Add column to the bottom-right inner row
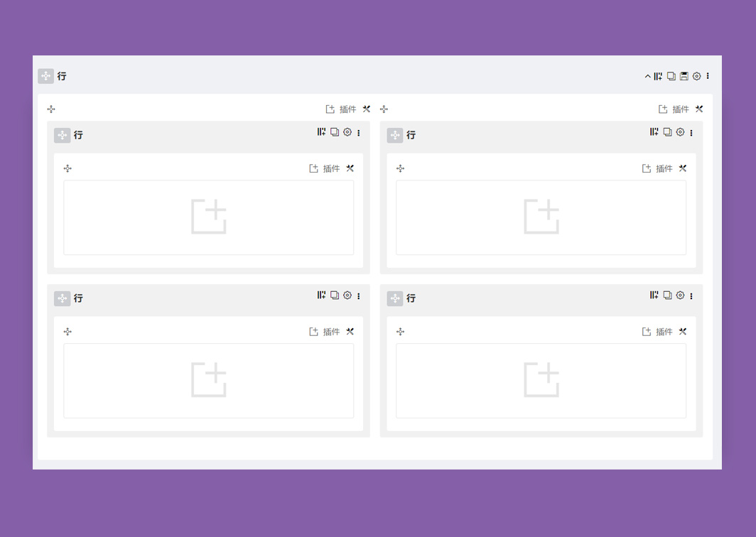Image resolution: width=756 pixels, height=537 pixels. coord(654,295)
